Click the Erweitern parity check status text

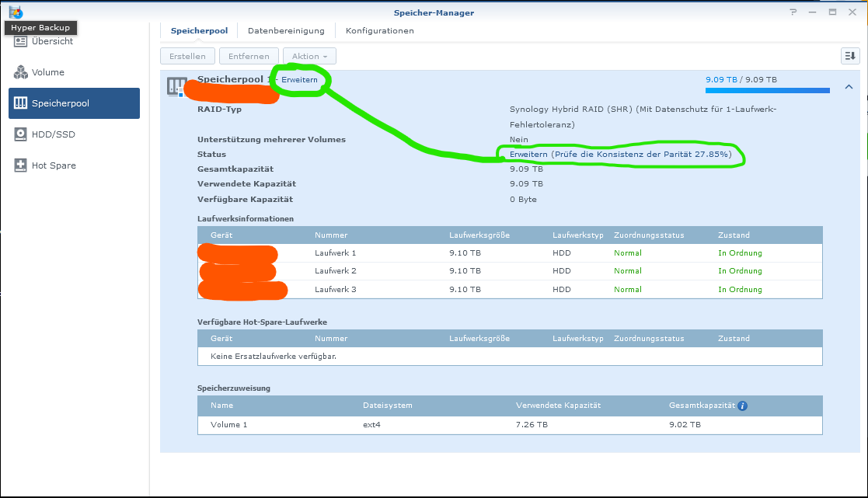click(621, 155)
